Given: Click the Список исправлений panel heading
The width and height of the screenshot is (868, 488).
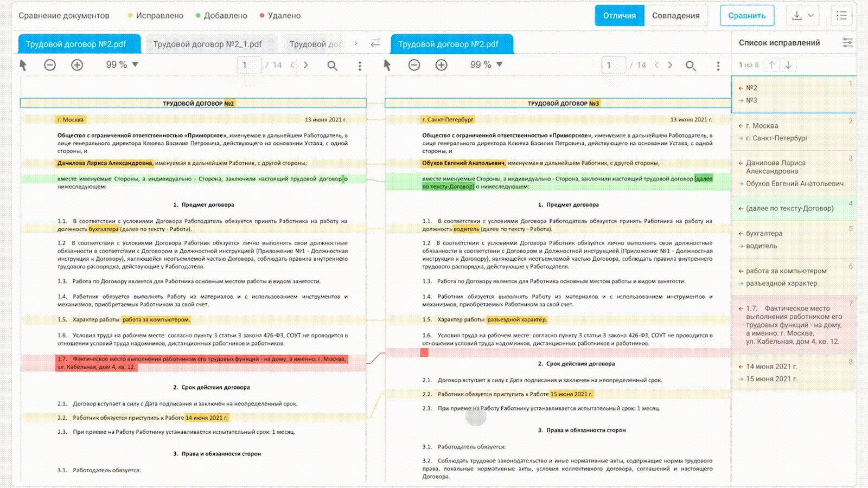Looking at the screenshot, I should 779,43.
